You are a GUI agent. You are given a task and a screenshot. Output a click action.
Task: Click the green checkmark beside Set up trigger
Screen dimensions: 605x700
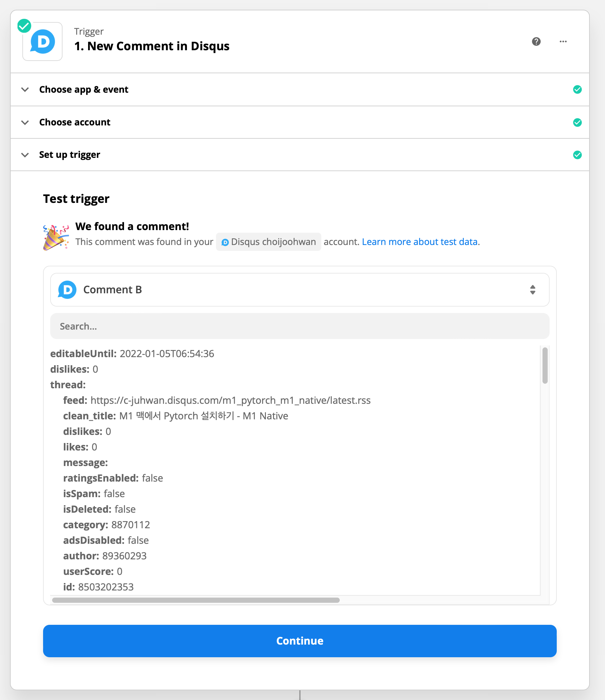click(577, 155)
